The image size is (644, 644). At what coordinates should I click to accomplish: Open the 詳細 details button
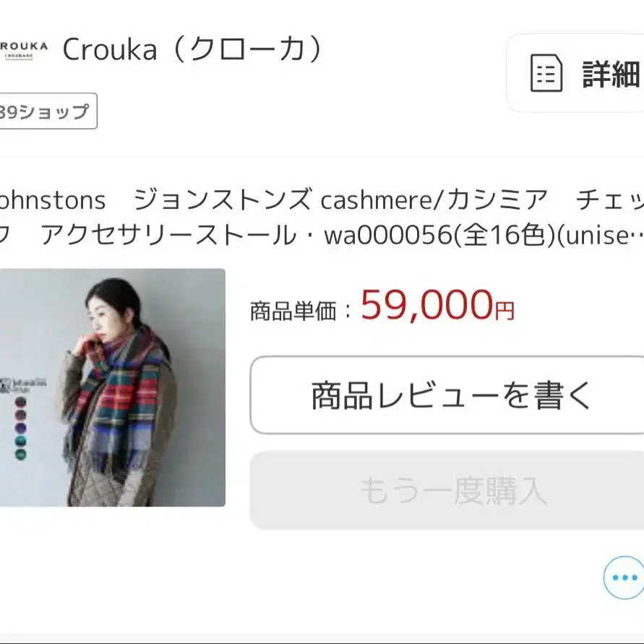(575, 73)
